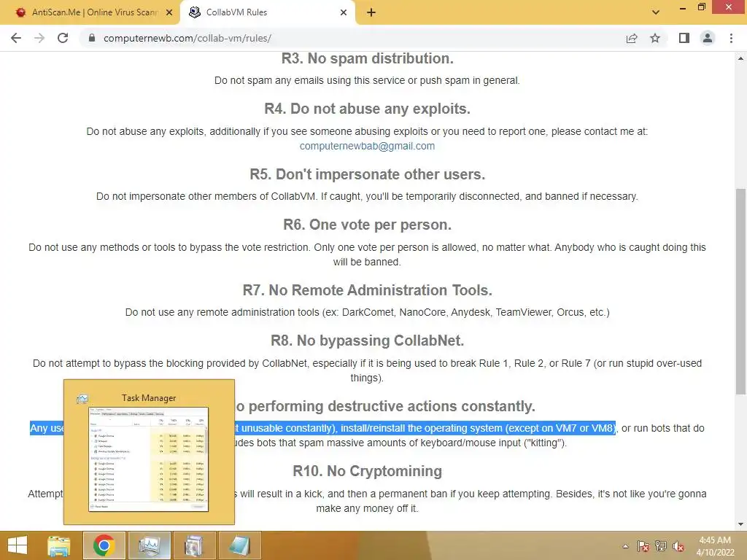This screenshot has width=747, height=560.
Task: Click the Task Manager preview title
Action: click(x=149, y=398)
